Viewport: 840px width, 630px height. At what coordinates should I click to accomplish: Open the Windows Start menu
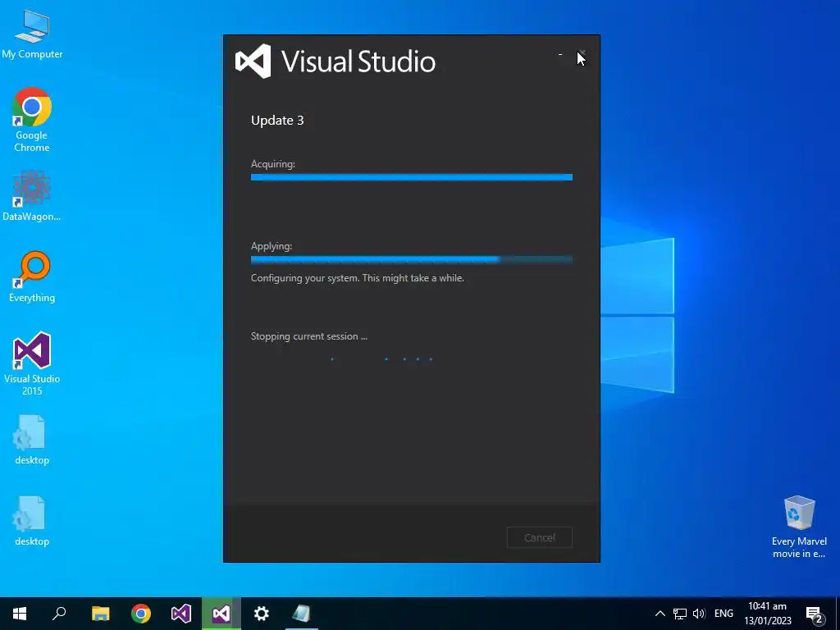coord(20,614)
